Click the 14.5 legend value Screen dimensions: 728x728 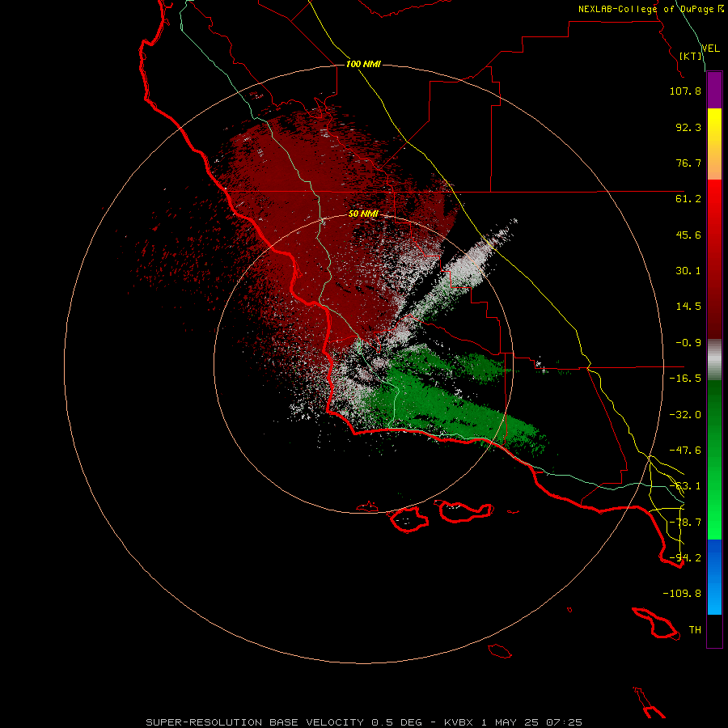coord(688,307)
